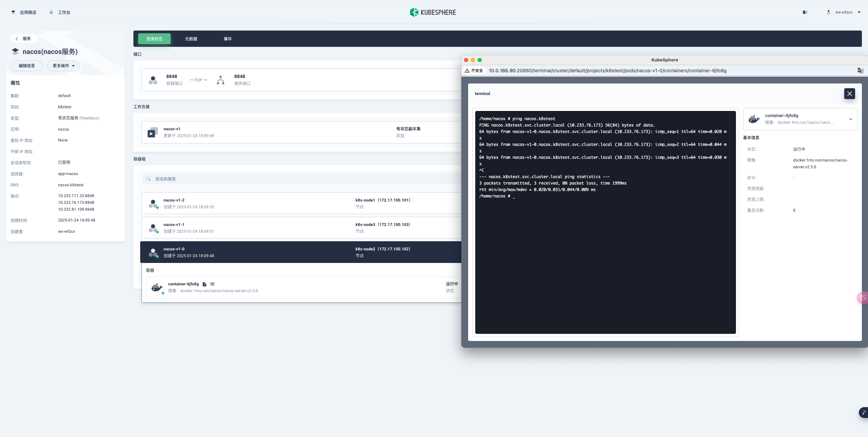
Task: Switch to 元数据 tab
Action: click(191, 39)
